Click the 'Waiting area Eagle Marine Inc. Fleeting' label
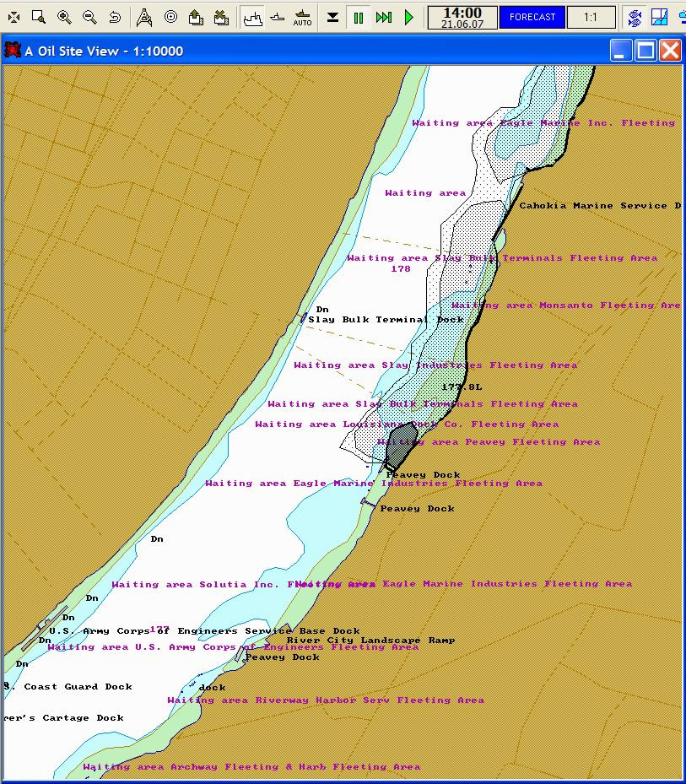 [x=543, y=123]
